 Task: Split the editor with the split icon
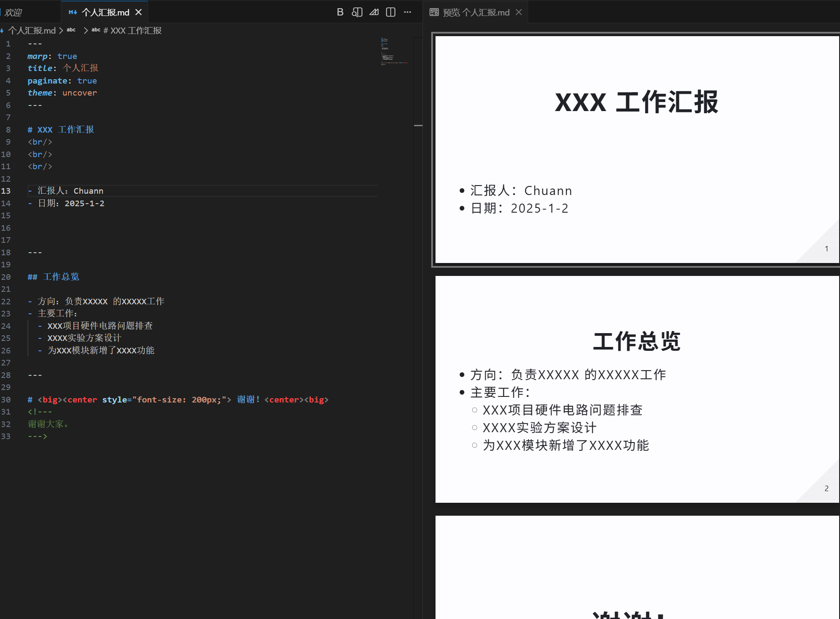coord(391,12)
